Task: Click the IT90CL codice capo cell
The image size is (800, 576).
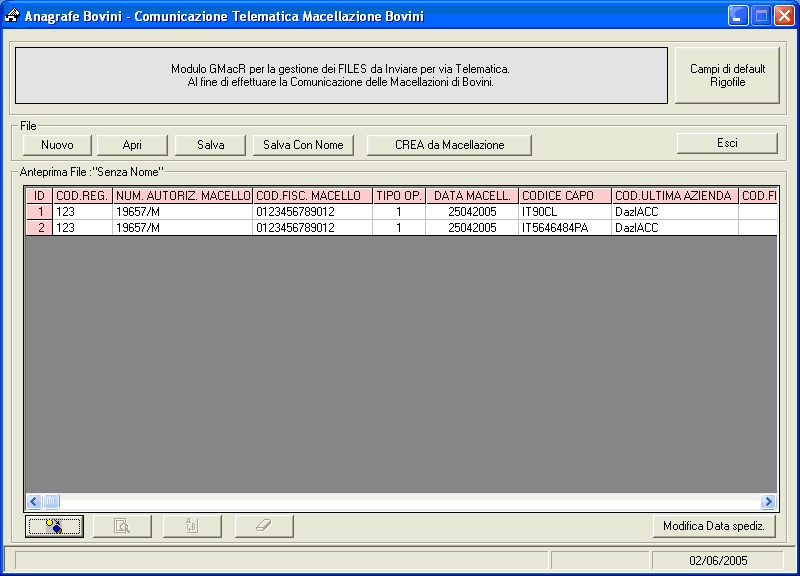Action: 565,212
